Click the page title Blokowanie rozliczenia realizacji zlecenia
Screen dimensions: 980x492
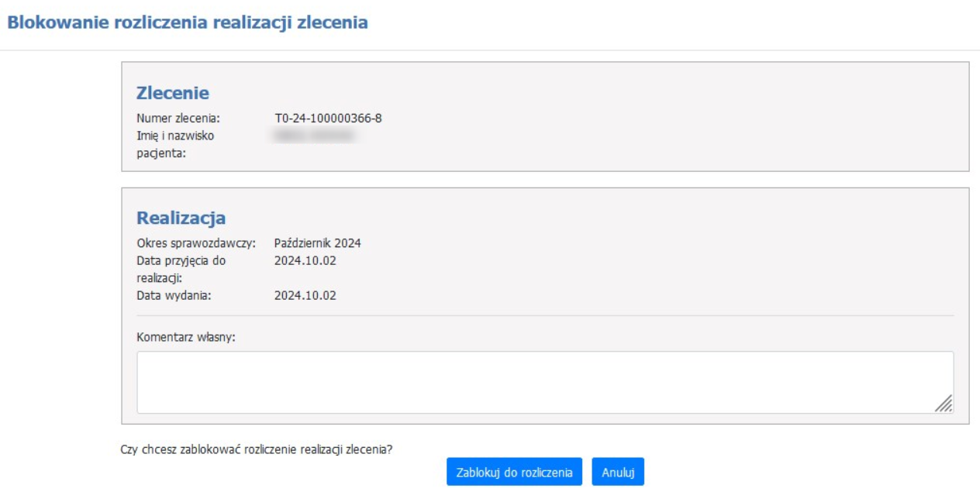(187, 23)
